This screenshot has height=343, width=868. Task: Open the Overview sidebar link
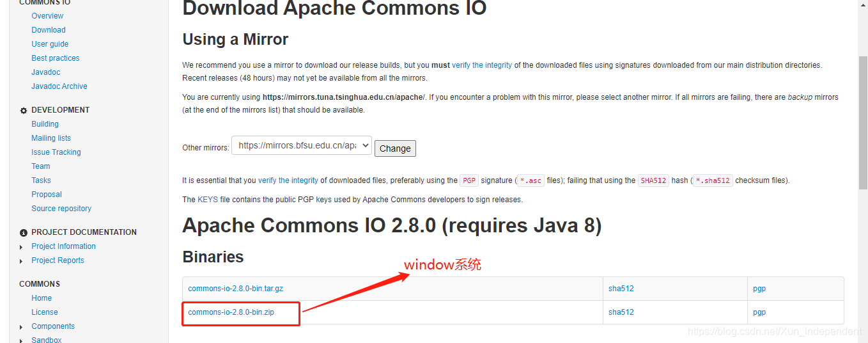[x=47, y=16]
